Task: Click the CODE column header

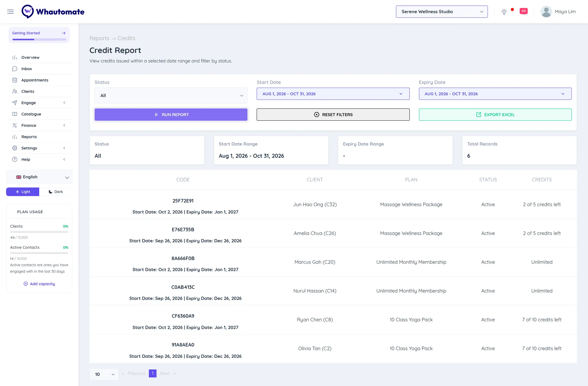Action: click(183, 180)
